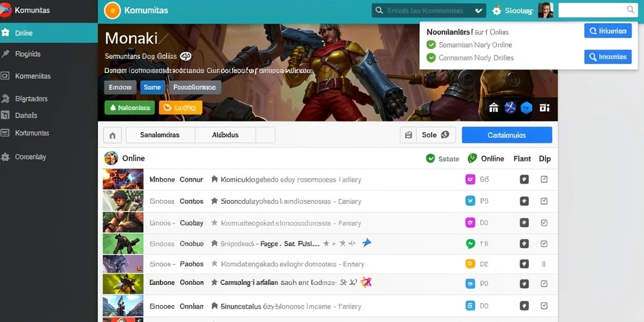The width and height of the screenshot is (644, 322).
Task: Click the rightmost banner grid icon
Action: [x=544, y=108]
